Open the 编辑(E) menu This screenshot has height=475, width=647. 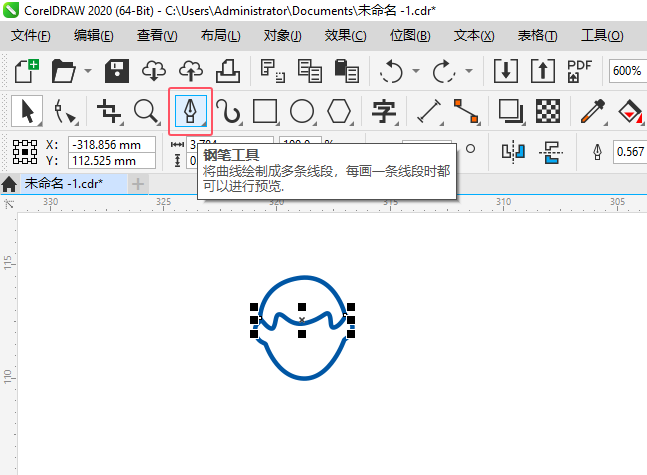94,35
